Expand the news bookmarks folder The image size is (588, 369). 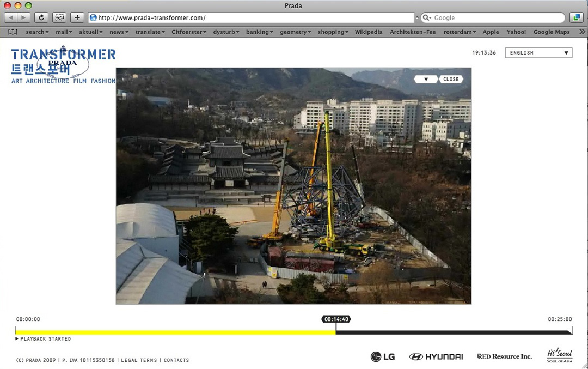[119, 32]
